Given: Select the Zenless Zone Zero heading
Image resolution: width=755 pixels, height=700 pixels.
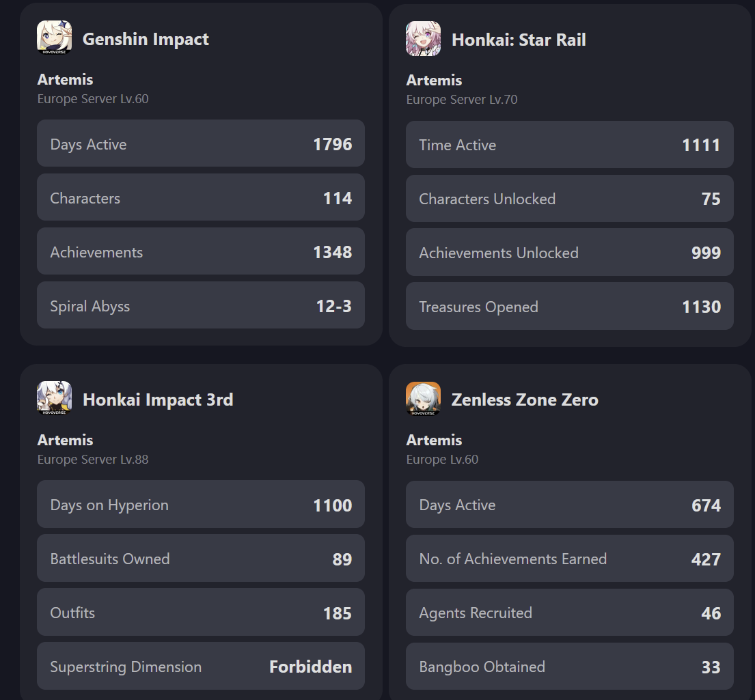Looking at the screenshot, I should tap(525, 400).
